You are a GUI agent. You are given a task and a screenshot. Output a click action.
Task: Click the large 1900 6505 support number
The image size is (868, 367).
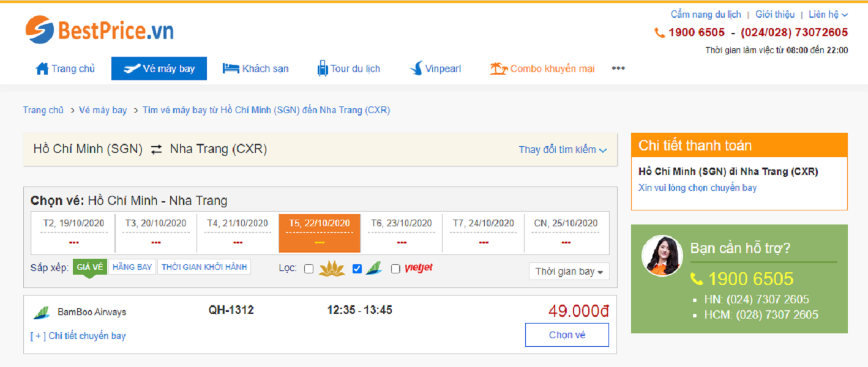750,280
